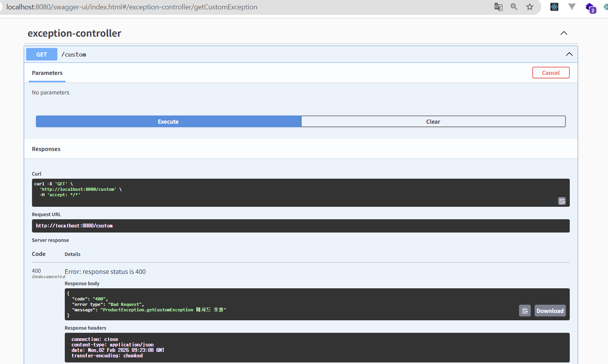Collapse the GET /custom operation
608x364 pixels.
point(569,54)
